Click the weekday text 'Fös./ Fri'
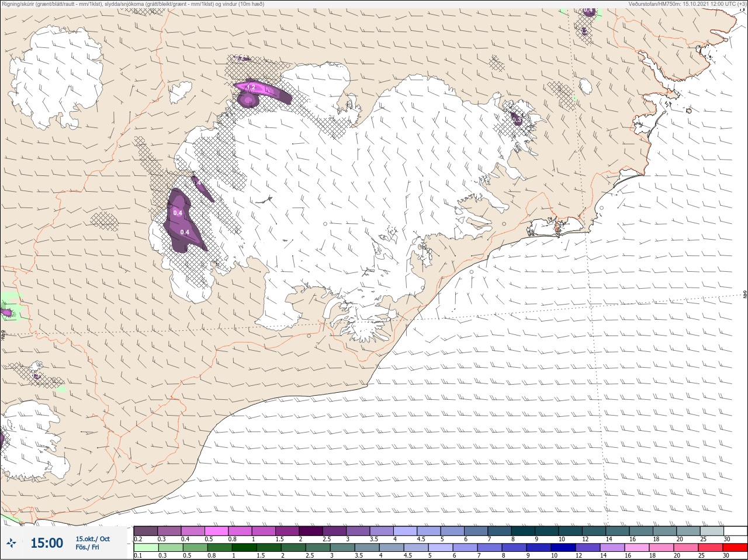 pyautogui.click(x=87, y=547)
